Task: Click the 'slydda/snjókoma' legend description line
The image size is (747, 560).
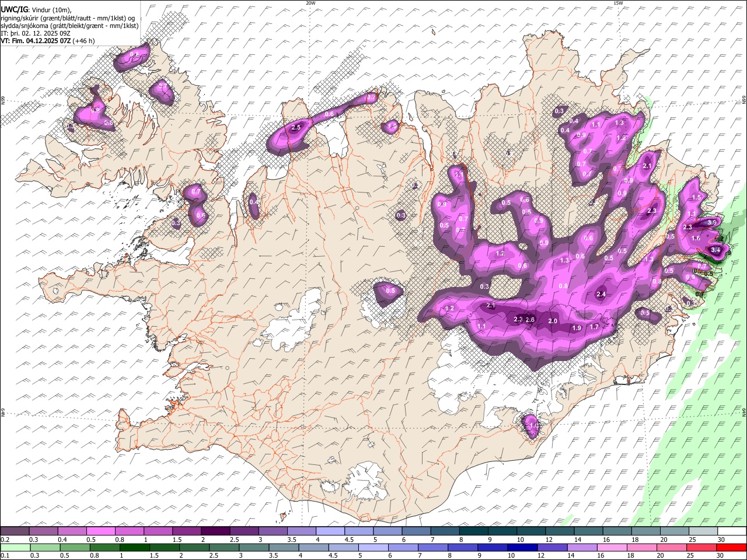Action: 69,26
